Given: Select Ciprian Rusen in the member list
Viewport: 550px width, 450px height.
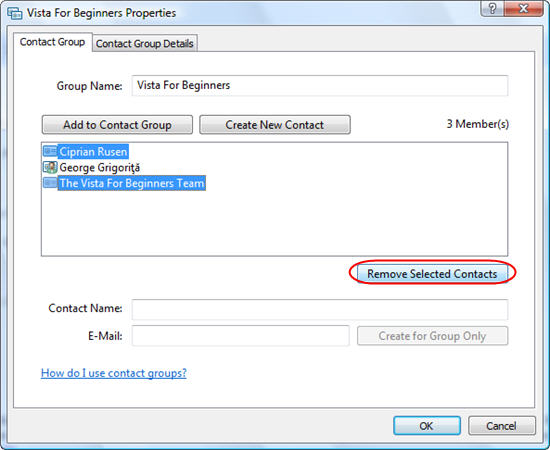Looking at the screenshot, I should click(93, 152).
